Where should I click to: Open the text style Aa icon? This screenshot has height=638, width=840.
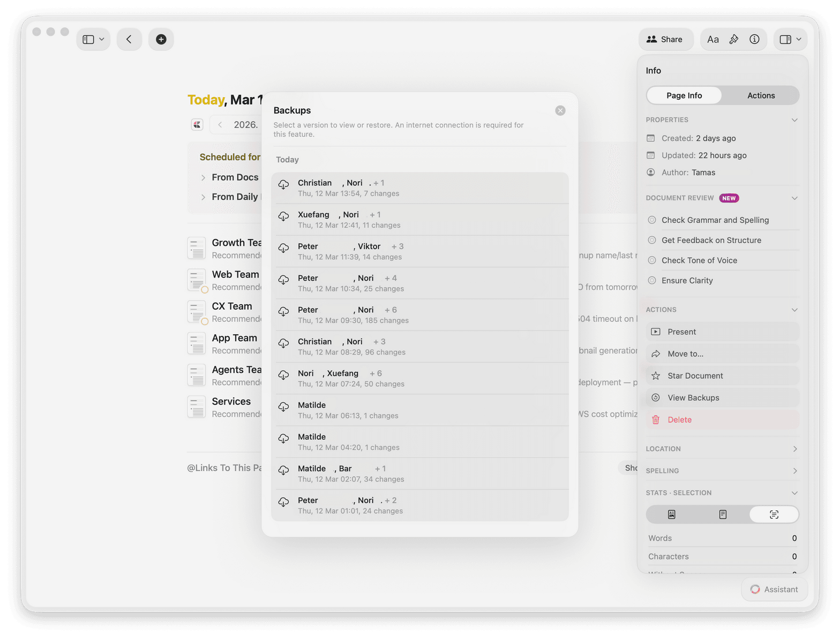coord(712,39)
